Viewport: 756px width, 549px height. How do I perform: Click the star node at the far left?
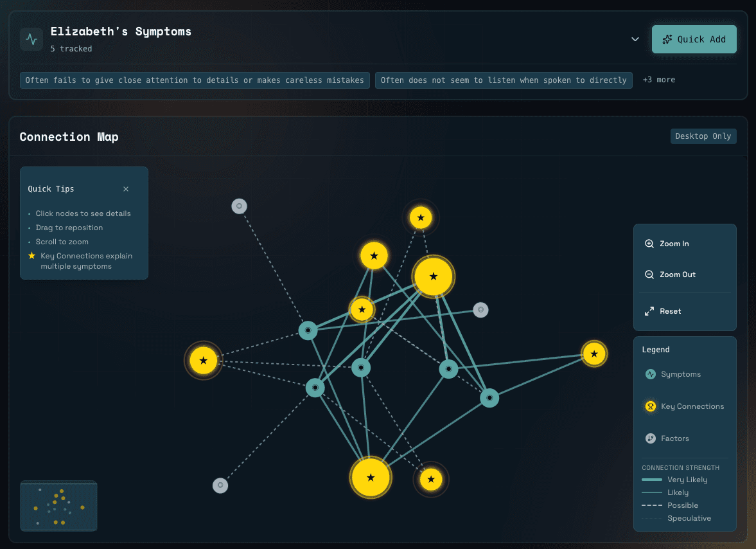point(203,361)
